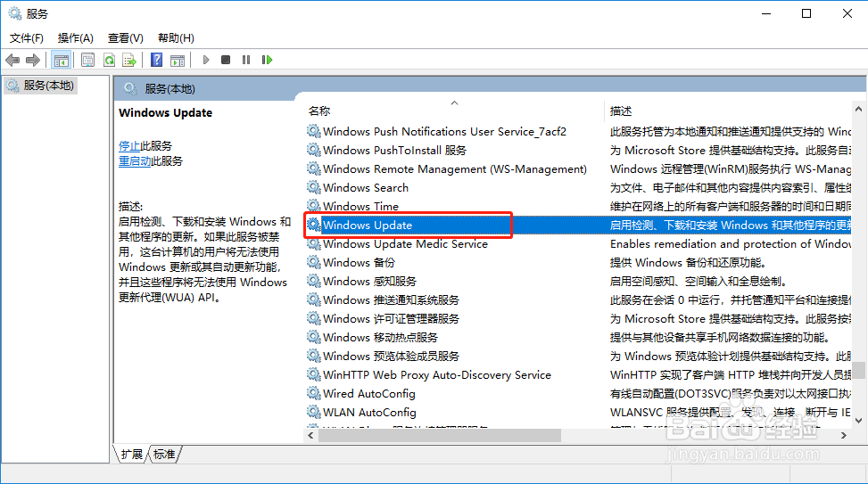Select Windows 预览体验成员服务 row
Image resolution: width=868 pixels, height=484 pixels.
pyautogui.click(x=391, y=357)
